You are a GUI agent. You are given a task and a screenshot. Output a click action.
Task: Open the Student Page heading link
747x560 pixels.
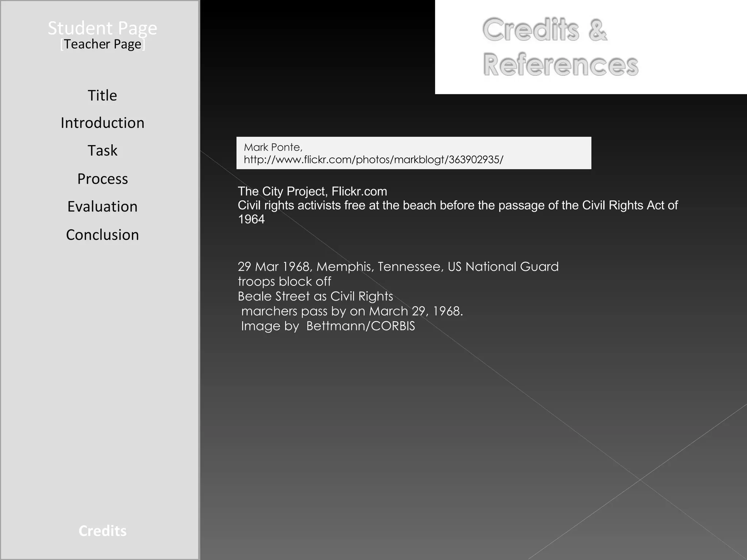[x=102, y=28]
